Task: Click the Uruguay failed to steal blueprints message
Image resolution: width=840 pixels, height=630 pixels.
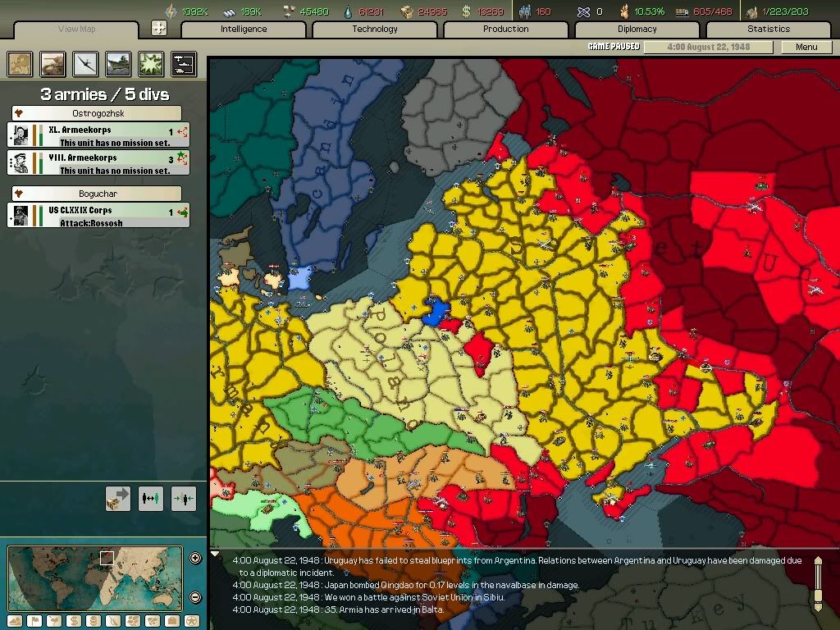Action: [x=517, y=566]
